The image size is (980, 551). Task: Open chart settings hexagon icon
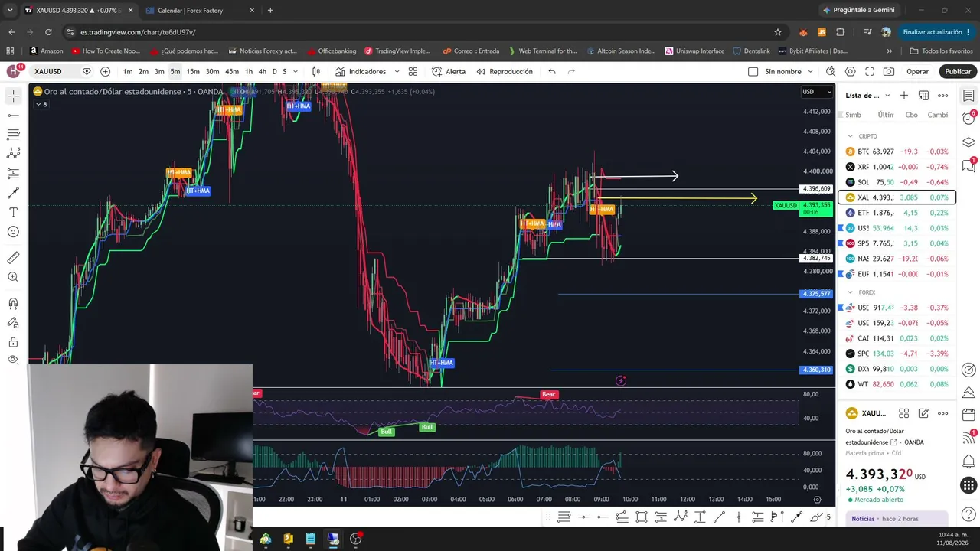tap(850, 71)
